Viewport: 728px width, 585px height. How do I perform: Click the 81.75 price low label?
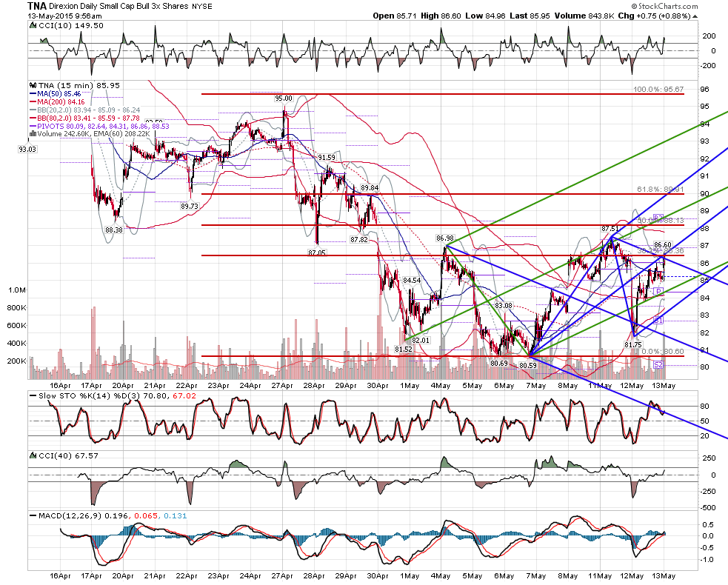coord(632,344)
